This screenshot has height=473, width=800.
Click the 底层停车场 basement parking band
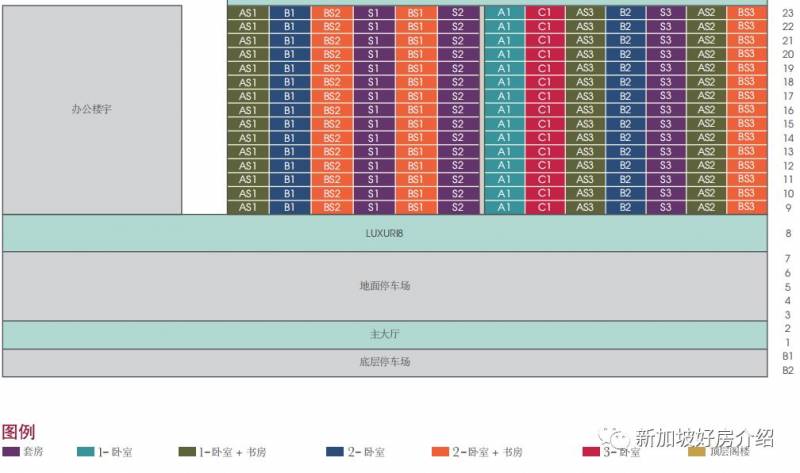(x=384, y=362)
